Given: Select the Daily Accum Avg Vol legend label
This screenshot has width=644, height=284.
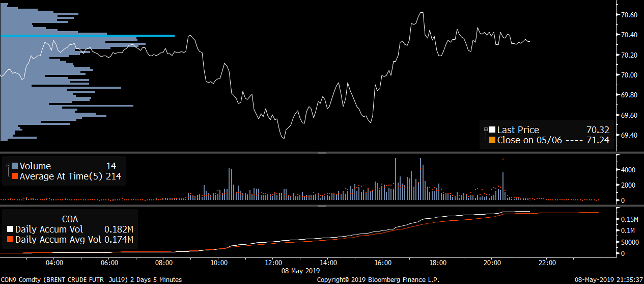Looking at the screenshot, I should 58,240.
